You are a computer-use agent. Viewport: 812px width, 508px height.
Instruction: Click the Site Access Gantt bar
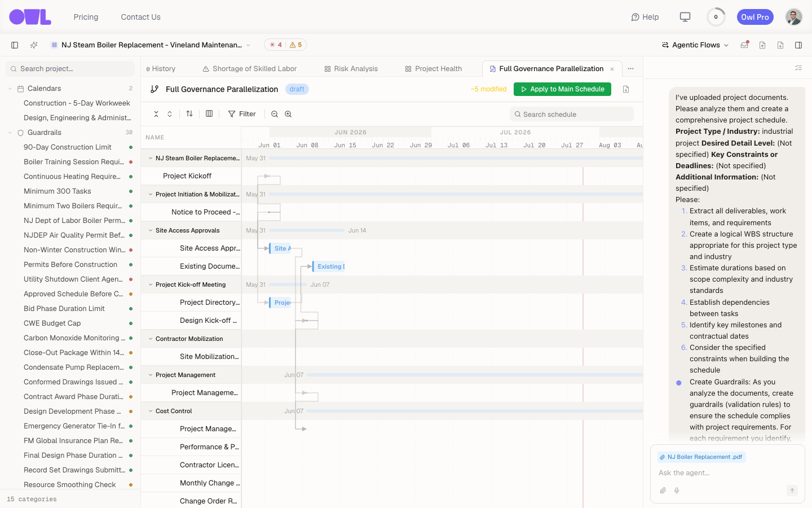280,248
